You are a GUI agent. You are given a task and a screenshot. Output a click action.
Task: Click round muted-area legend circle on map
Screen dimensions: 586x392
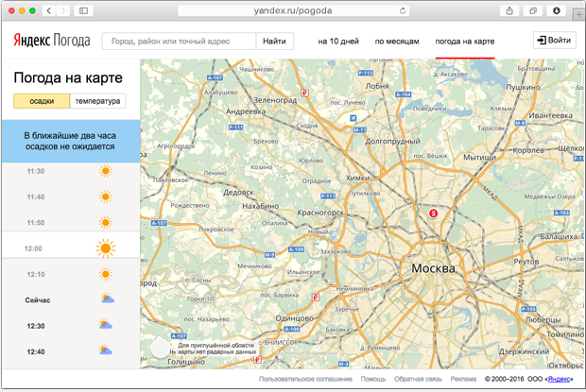click(x=161, y=349)
